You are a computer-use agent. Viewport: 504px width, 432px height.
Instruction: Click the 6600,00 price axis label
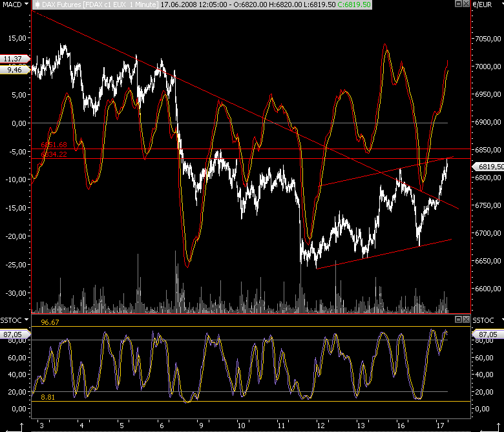tap(488, 289)
